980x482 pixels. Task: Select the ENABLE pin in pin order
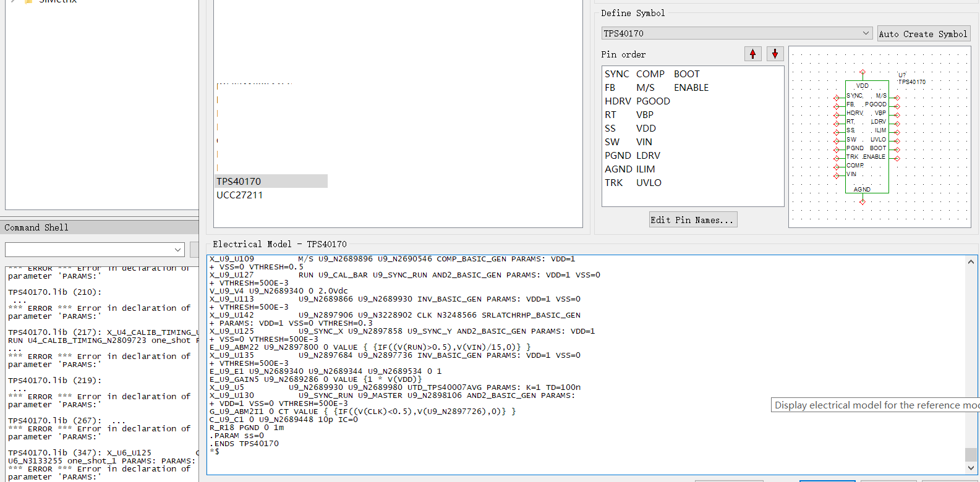(x=691, y=88)
